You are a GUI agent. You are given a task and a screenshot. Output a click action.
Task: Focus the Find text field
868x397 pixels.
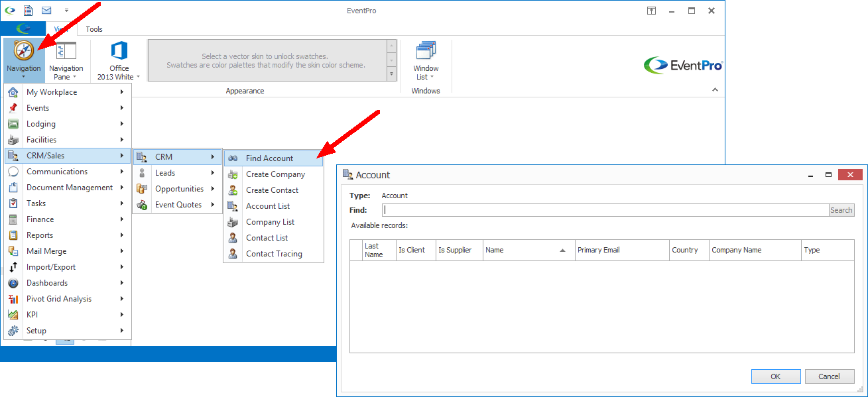click(x=605, y=210)
